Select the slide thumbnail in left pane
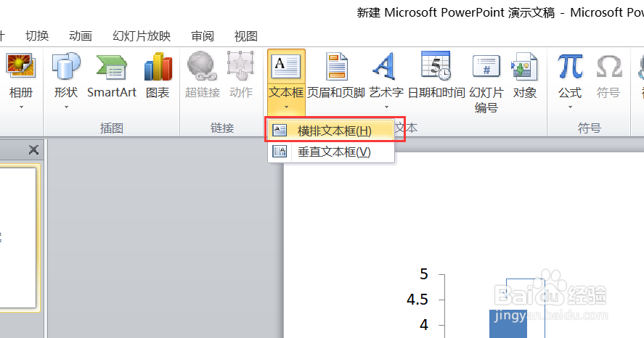The width and height of the screenshot is (644, 338). (x=18, y=238)
